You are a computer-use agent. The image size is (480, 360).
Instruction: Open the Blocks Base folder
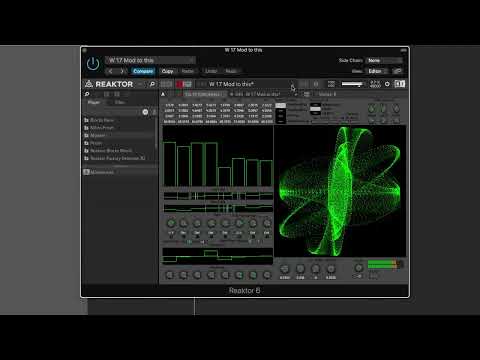pyautogui.click(x=119, y=120)
